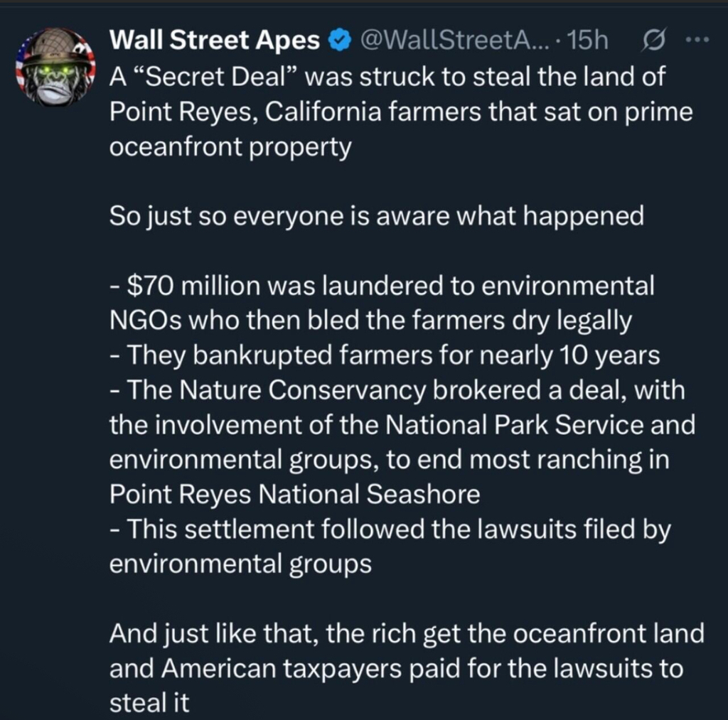Open the Wall Street Apes display name

[215, 42]
